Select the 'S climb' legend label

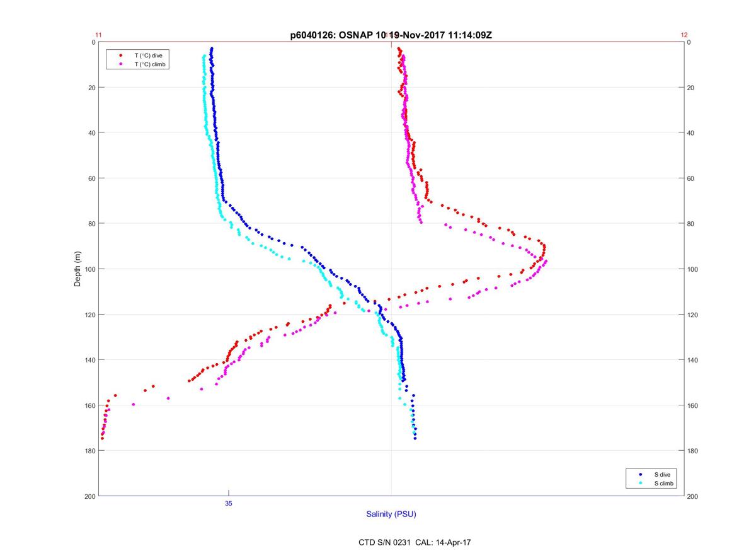pos(664,483)
